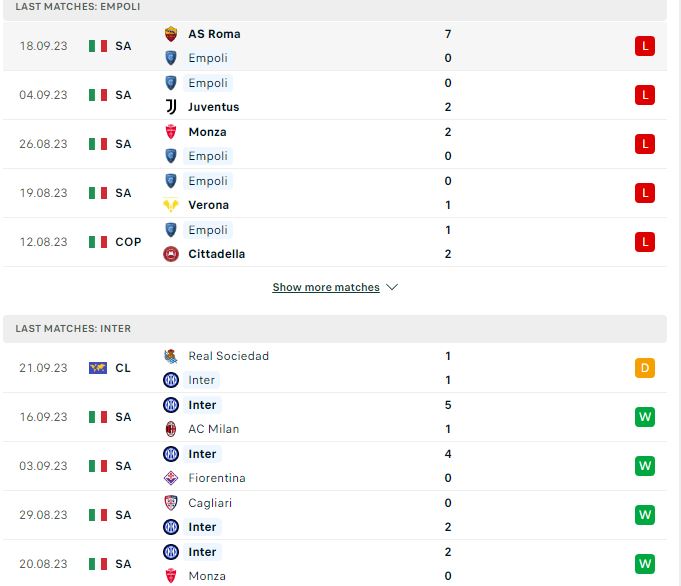This screenshot has height=586, width=681.
Task: Click the Italian flag on COP match
Action: pyautogui.click(x=98, y=242)
